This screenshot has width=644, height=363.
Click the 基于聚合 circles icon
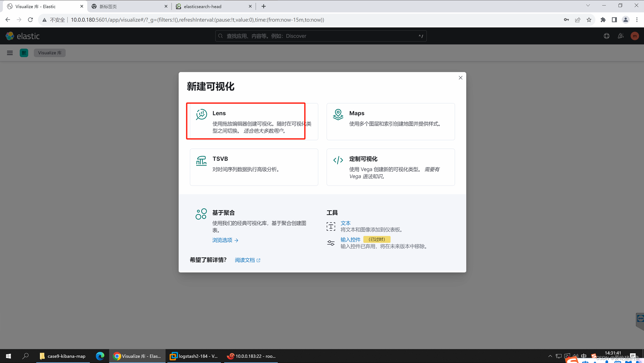[201, 214]
